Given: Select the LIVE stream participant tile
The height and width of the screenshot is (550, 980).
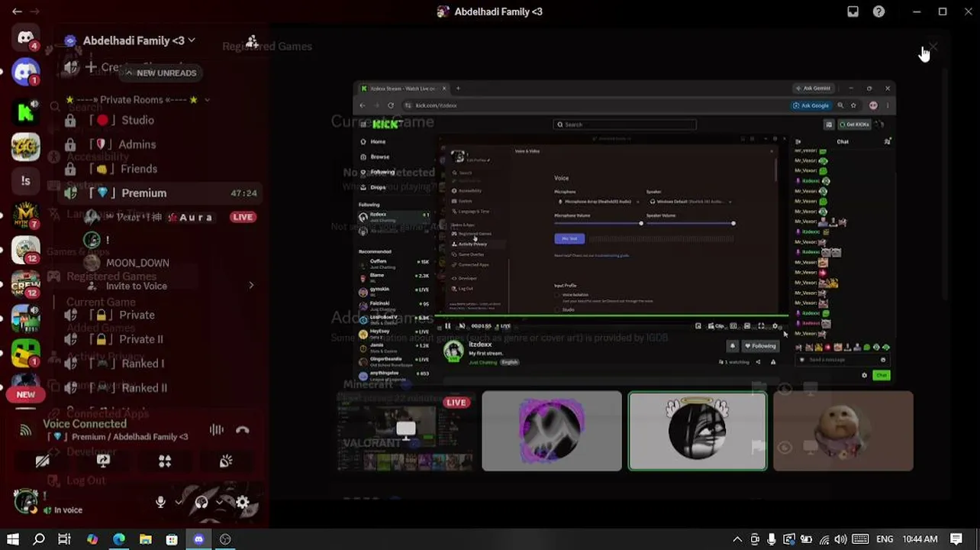Looking at the screenshot, I should [x=406, y=431].
